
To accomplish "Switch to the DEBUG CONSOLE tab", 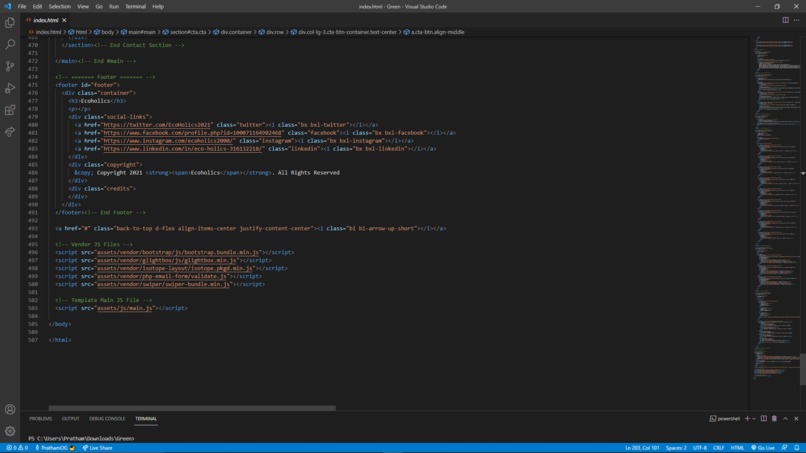I will click(107, 419).
